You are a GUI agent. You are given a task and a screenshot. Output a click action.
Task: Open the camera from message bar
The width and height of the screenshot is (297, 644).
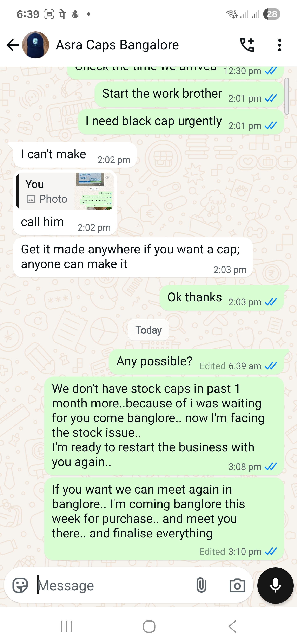[x=237, y=585]
